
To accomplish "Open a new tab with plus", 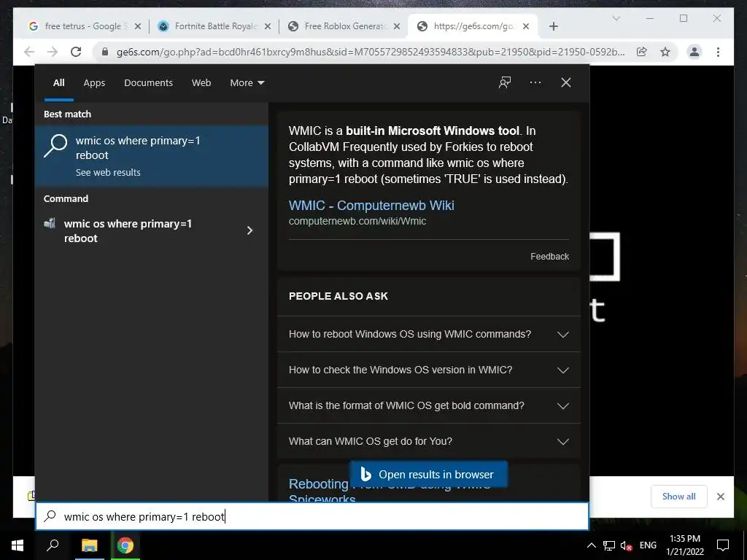I will point(553,26).
